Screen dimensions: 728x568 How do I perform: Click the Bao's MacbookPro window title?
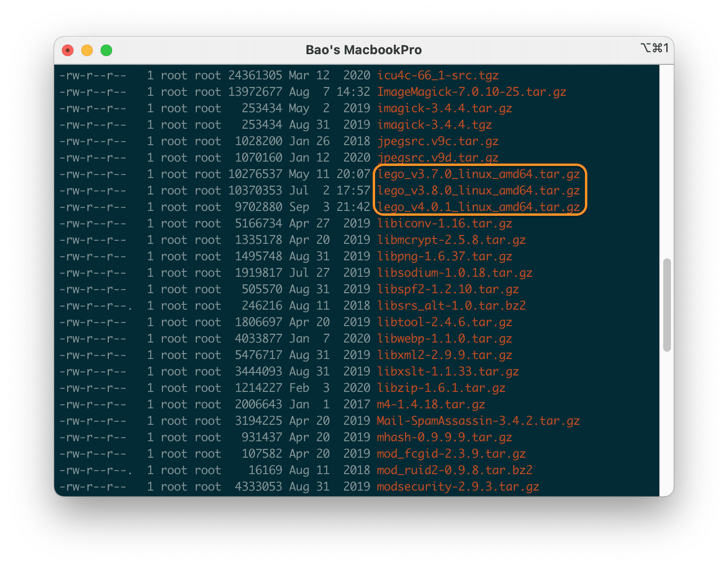coord(364,50)
